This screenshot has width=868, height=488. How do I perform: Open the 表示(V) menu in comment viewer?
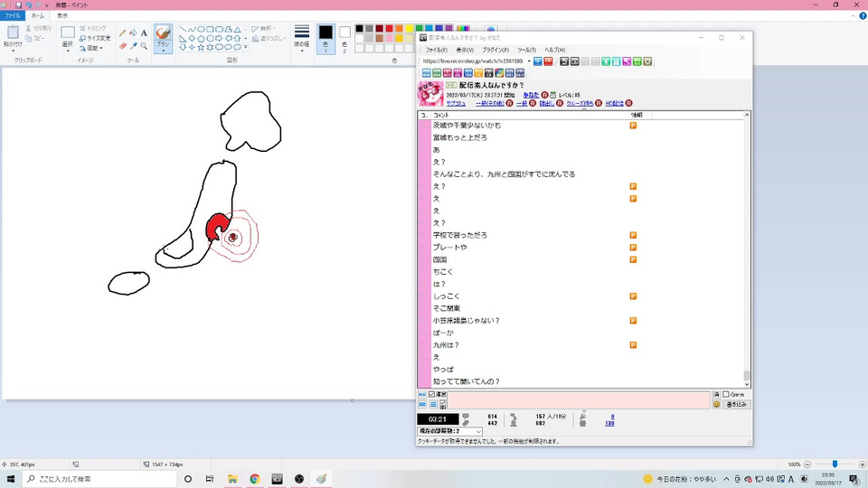(465, 50)
